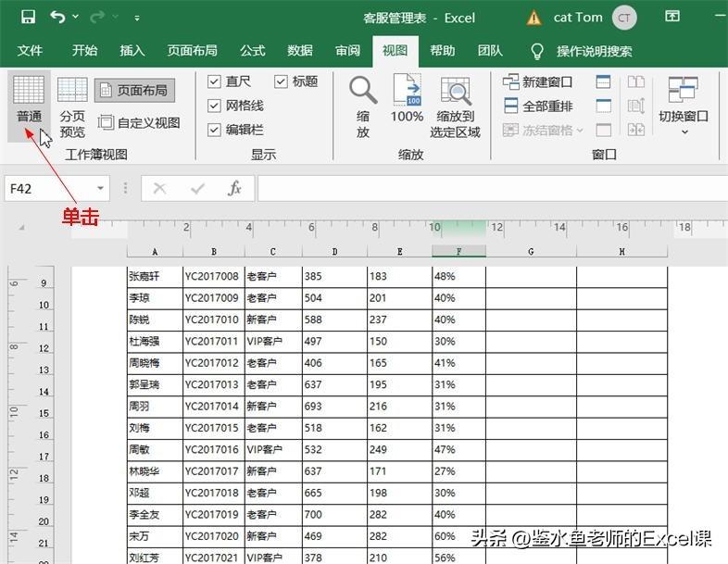Click the Name Box showing F42
The height and width of the screenshot is (564, 728).
pyautogui.click(x=49, y=189)
